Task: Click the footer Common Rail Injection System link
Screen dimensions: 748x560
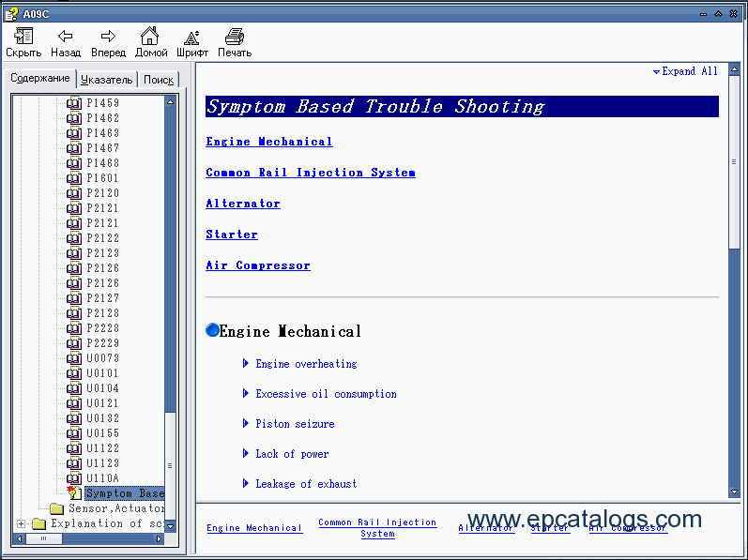Action: [377, 528]
